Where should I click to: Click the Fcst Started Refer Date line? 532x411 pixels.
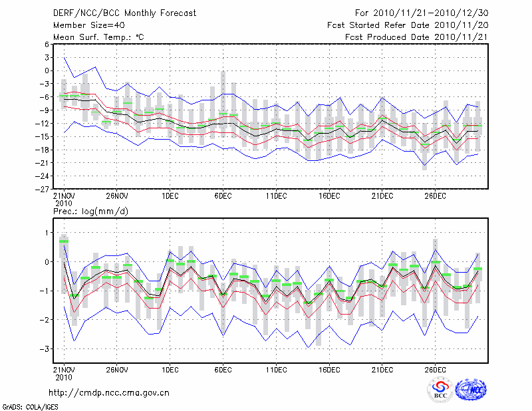(x=408, y=25)
